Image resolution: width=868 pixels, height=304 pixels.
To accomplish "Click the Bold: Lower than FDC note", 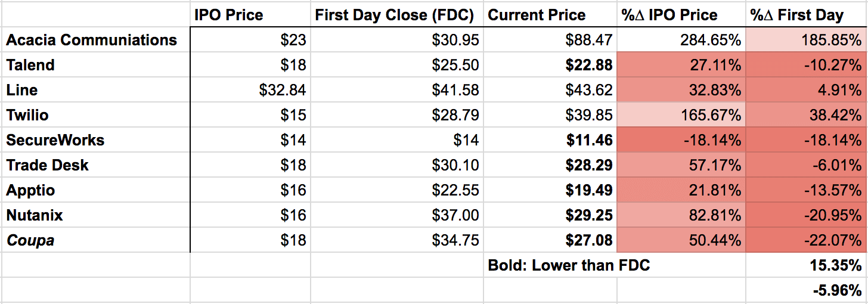I will (569, 265).
